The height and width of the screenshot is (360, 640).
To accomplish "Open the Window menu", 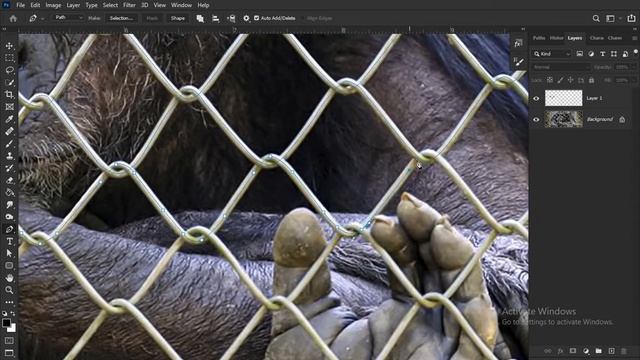I will [181, 5].
